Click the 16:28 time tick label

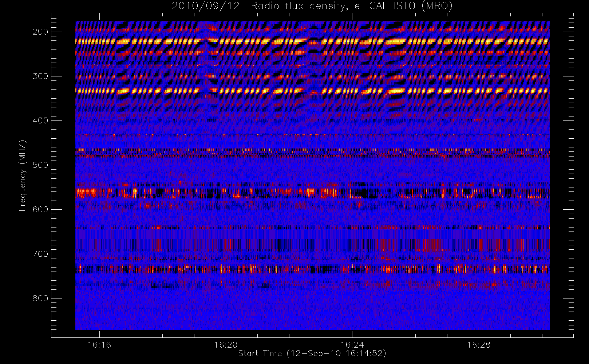click(479, 345)
